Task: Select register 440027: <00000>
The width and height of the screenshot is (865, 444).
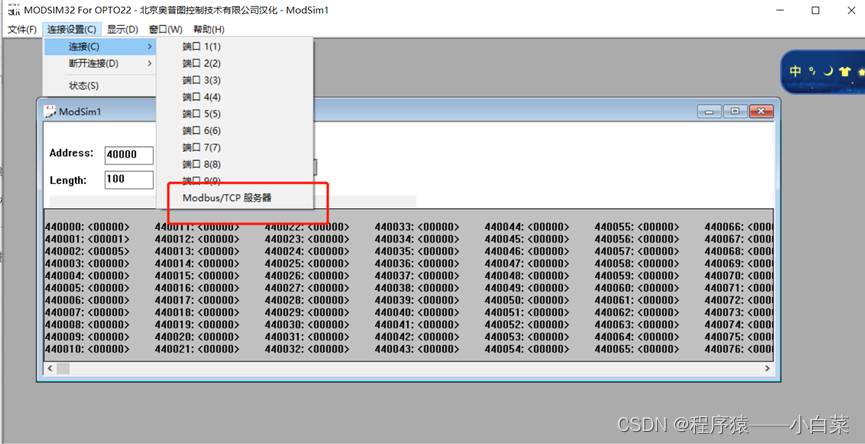Action: point(307,288)
